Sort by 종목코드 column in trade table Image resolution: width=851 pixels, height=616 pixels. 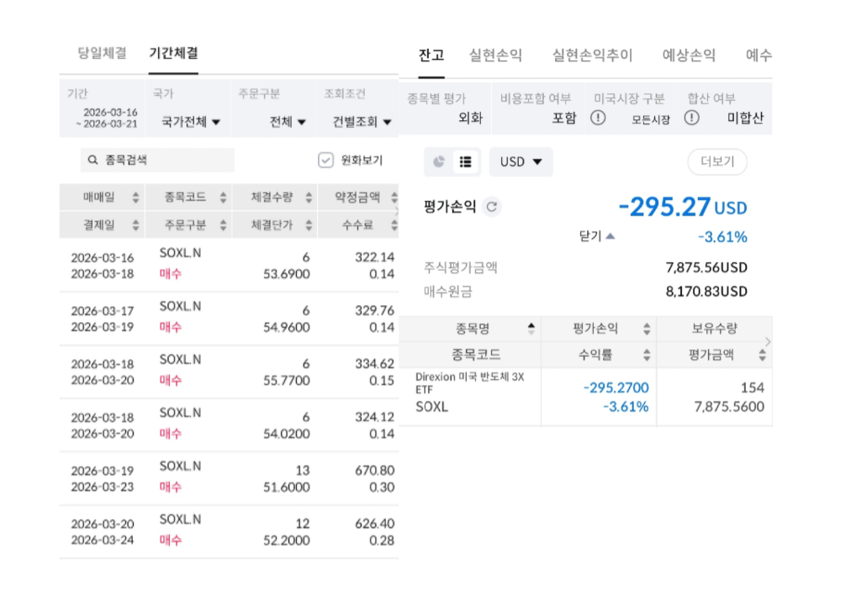click(223, 197)
